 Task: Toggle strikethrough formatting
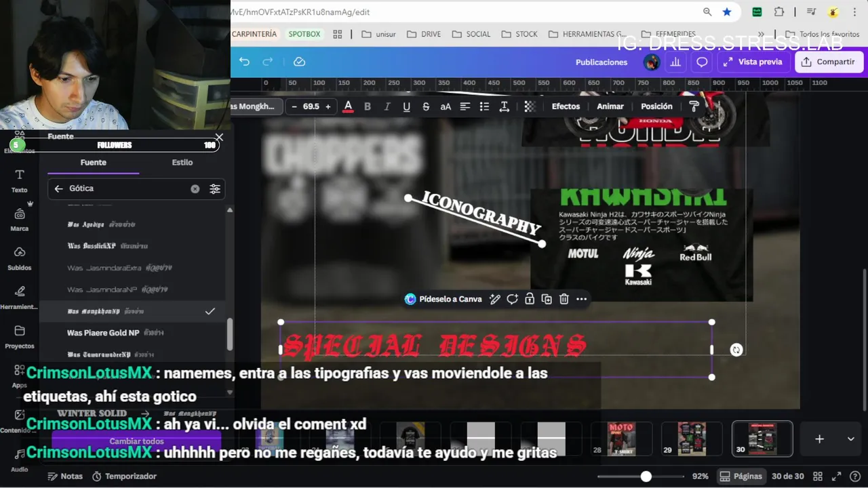point(426,106)
